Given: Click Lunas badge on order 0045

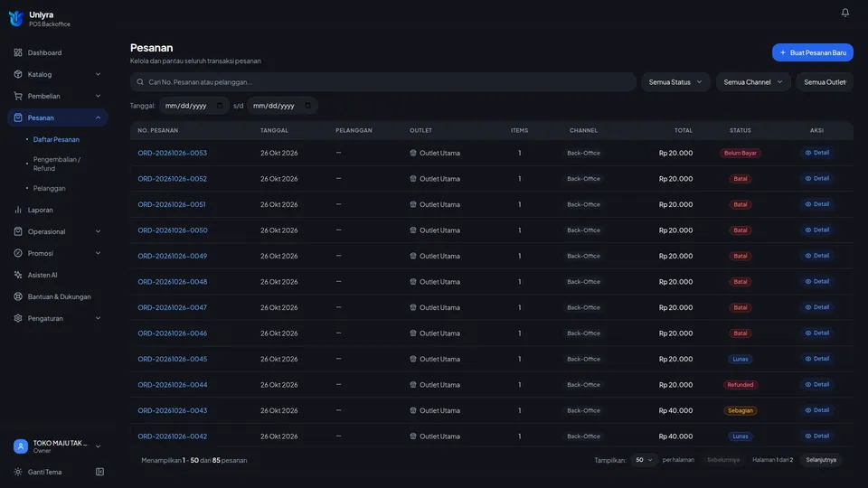Looking at the screenshot, I should (741, 359).
